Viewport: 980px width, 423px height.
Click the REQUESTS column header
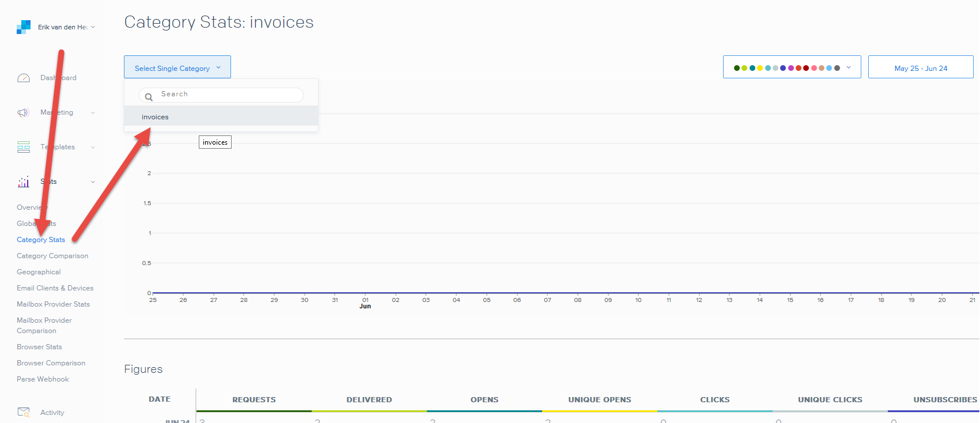coord(254,399)
